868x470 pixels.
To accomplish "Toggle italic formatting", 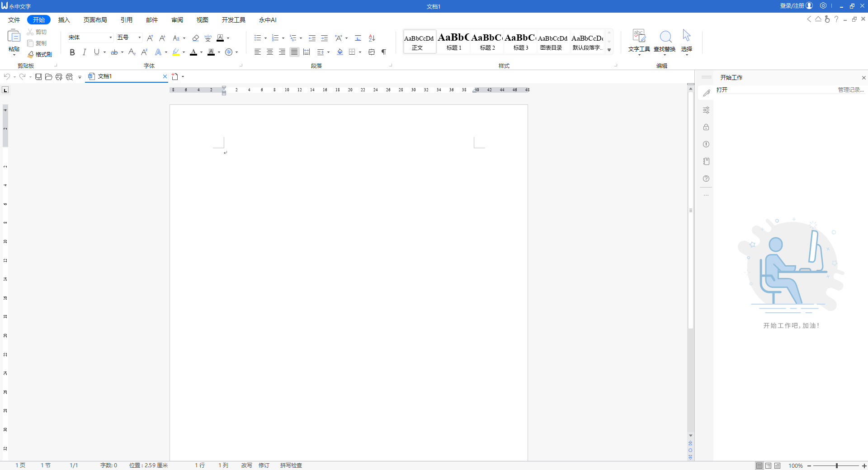I will (84, 52).
